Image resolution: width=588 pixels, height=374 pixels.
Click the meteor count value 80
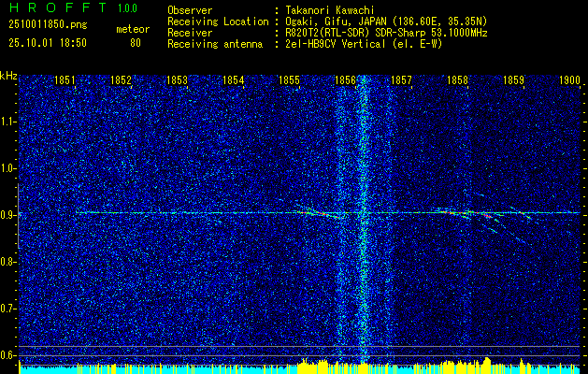(x=136, y=43)
